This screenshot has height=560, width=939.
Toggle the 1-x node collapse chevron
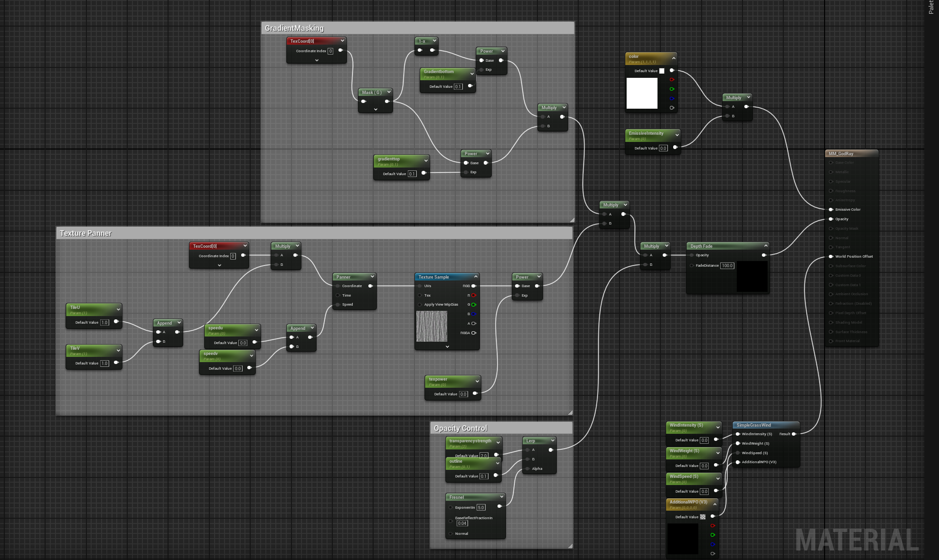coord(434,41)
